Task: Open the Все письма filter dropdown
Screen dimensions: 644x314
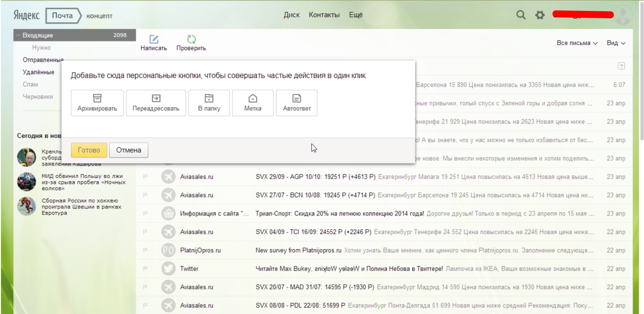Action: pos(577,43)
